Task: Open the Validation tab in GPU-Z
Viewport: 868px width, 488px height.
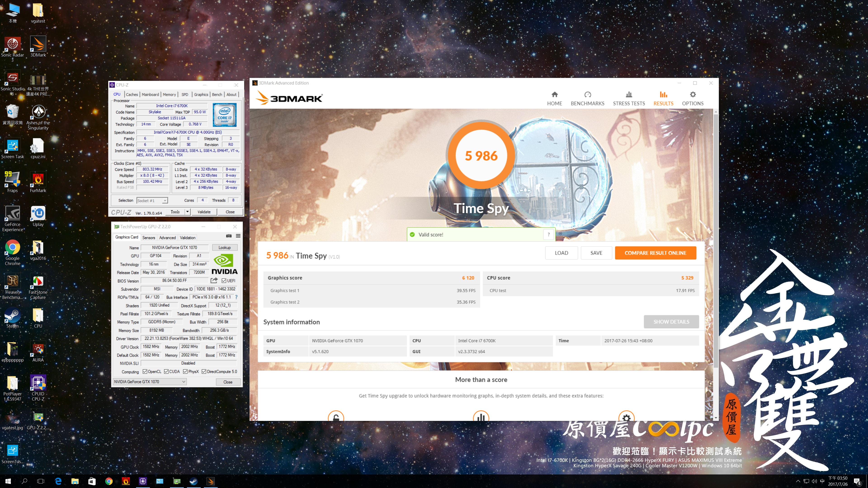Action: [x=187, y=237]
